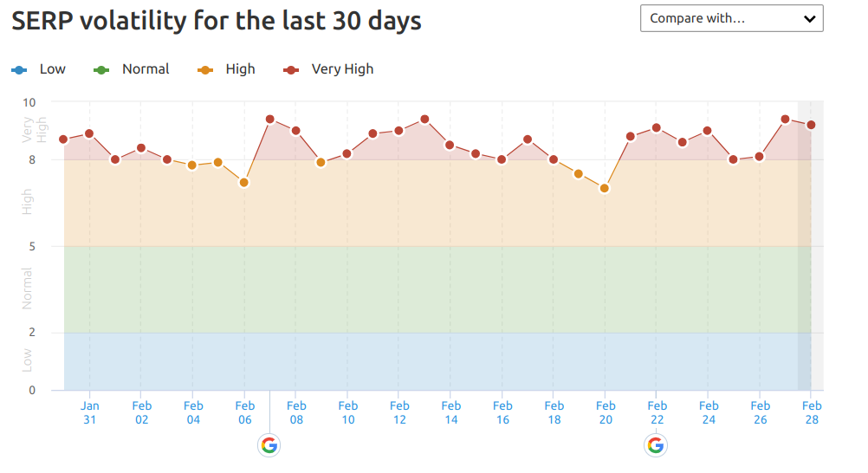Click the Google update icon below Feb 07

pyautogui.click(x=269, y=445)
